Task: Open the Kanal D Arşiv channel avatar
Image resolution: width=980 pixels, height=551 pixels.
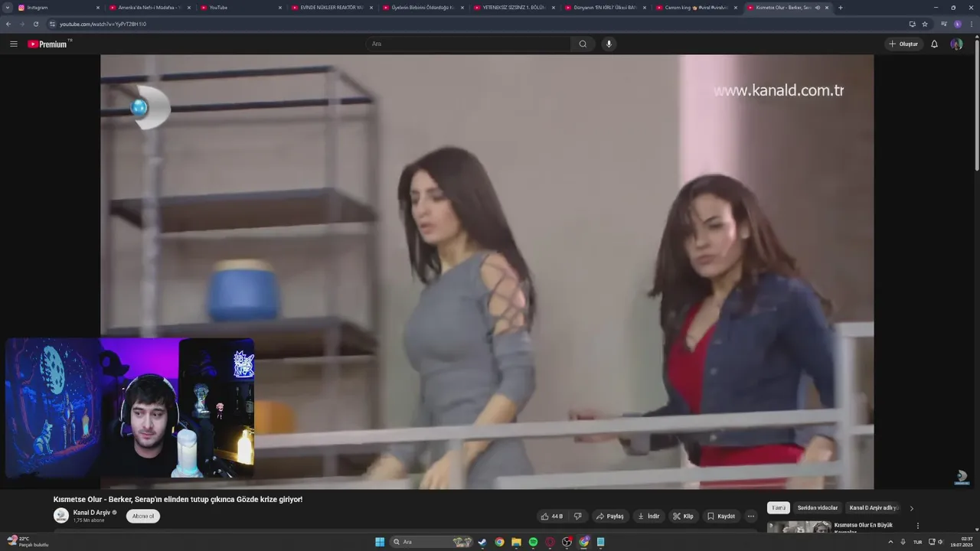Action: pyautogui.click(x=61, y=516)
